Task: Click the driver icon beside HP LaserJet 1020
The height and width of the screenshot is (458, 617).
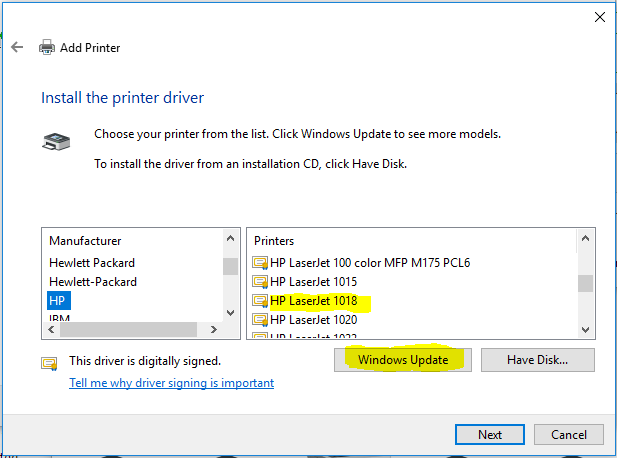Action: (x=260, y=319)
